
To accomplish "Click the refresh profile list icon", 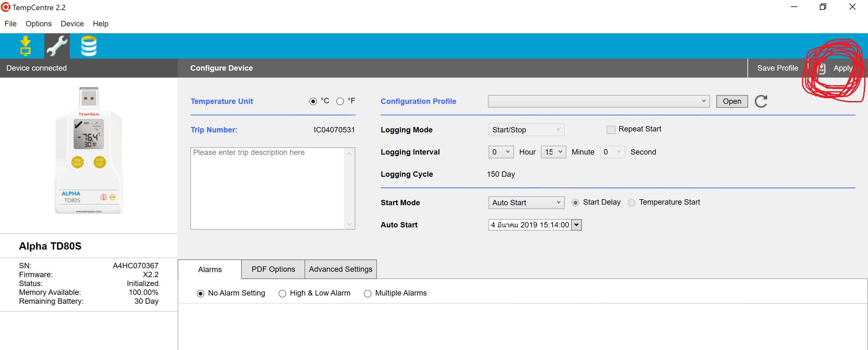I will (x=760, y=101).
